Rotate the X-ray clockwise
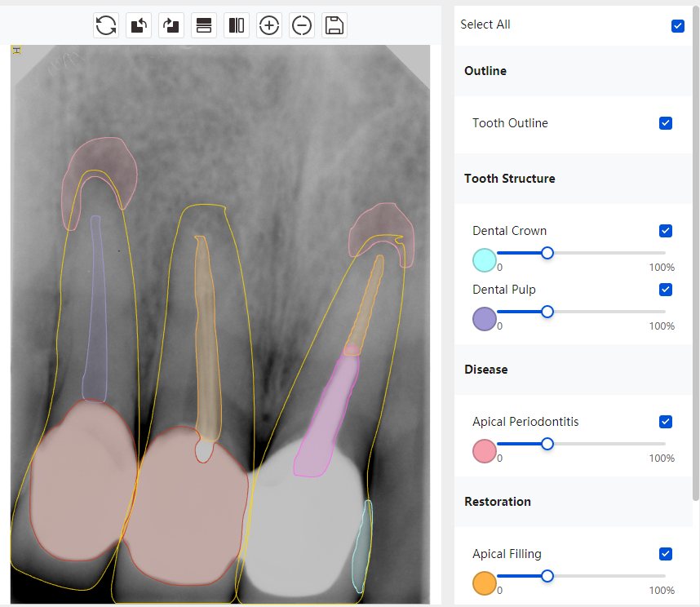700x607 pixels. tap(171, 25)
